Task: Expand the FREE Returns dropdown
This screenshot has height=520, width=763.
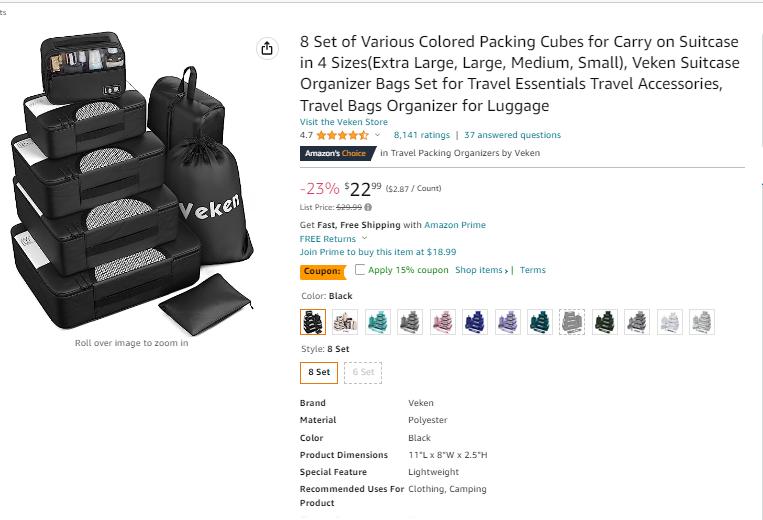Action: coord(364,239)
